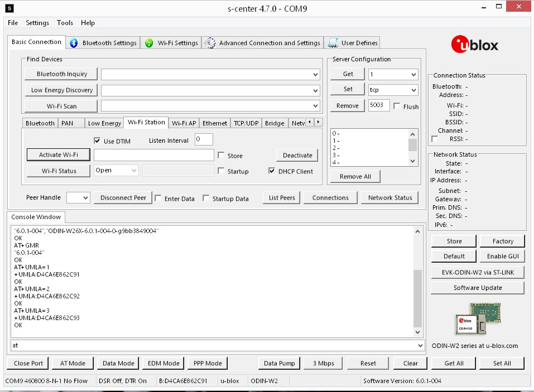Screen dimensions: 534x392
Task: Click the ODIN-W2 module image
Action: click(x=477, y=318)
